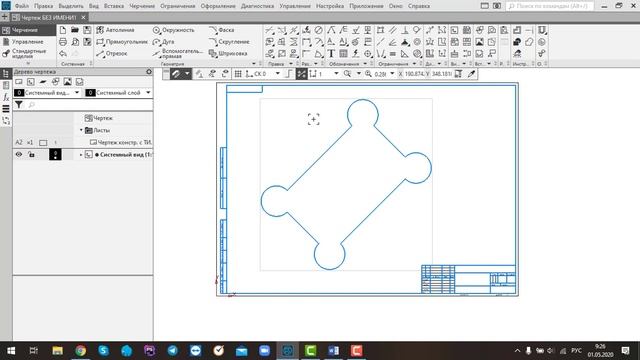This screenshot has height=360, width=640.
Task: Click the Windows Start button
Action: coord(11,351)
